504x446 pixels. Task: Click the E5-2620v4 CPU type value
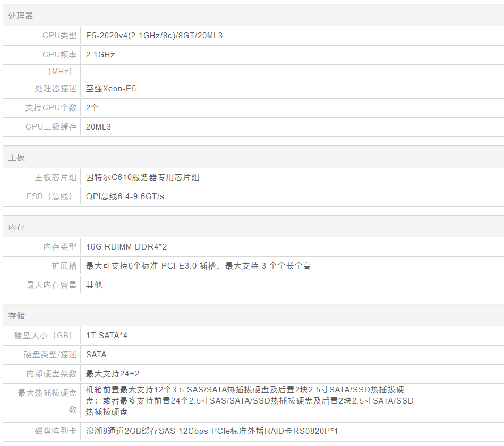point(154,36)
